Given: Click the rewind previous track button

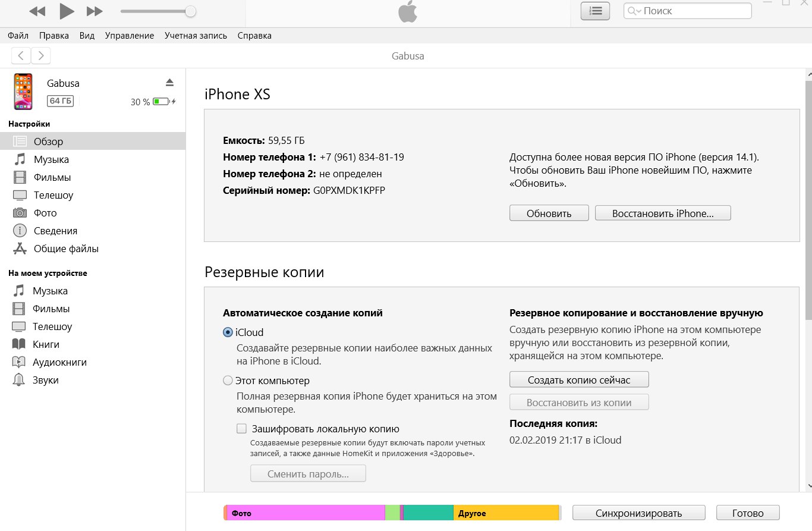Looking at the screenshot, I should click(37, 11).
